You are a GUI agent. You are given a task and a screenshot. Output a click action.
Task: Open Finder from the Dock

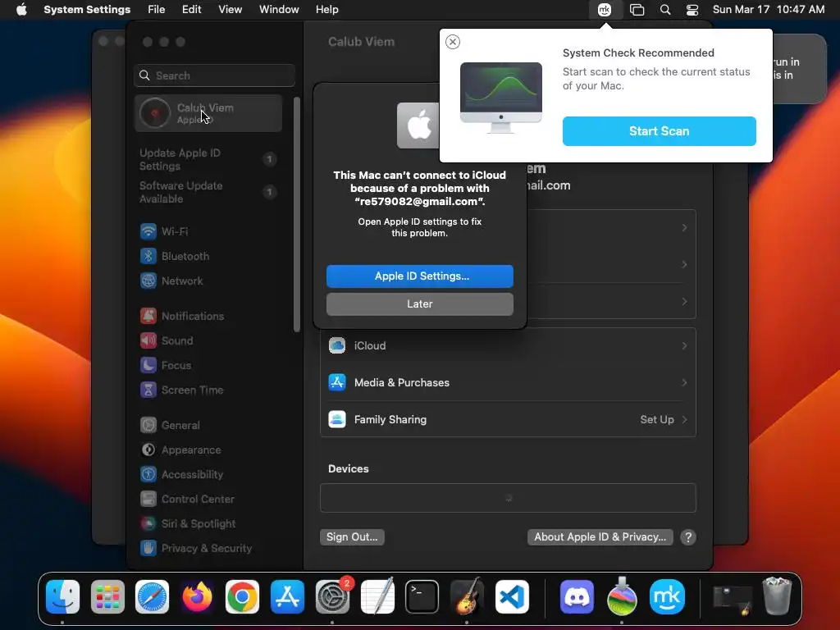[62, 596]
